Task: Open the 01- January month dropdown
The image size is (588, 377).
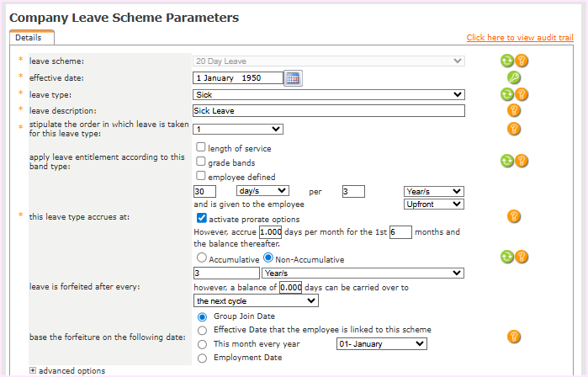Action: coord(381,343)
